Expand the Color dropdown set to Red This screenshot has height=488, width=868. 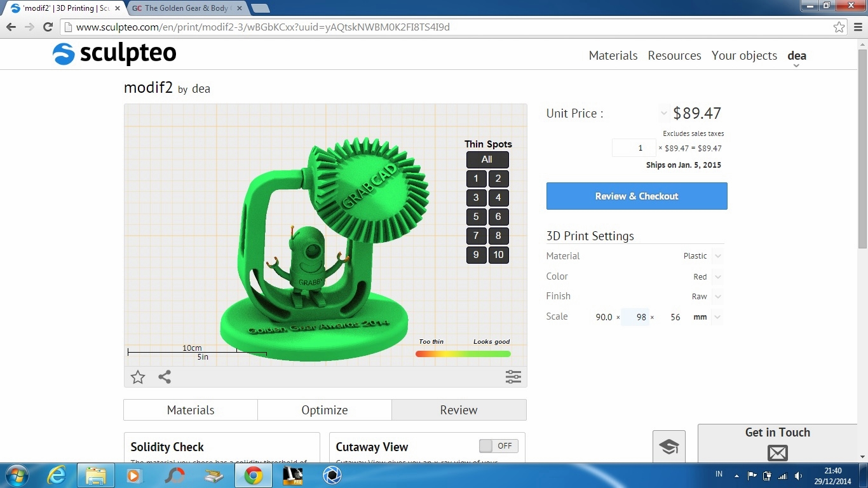pos(717,276)
